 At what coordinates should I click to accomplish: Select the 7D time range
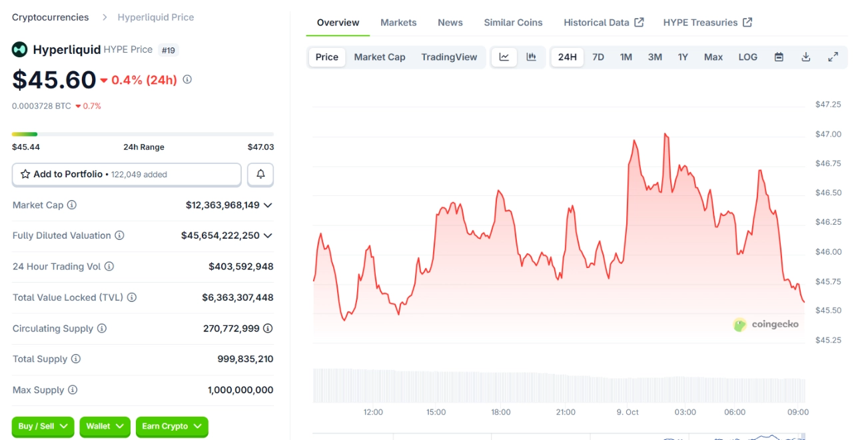pyautogui.click(x=598, y=57)
